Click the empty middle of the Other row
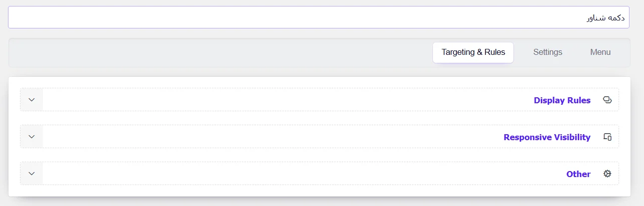This screenshot has height=206, width=644. click(299, 174)
